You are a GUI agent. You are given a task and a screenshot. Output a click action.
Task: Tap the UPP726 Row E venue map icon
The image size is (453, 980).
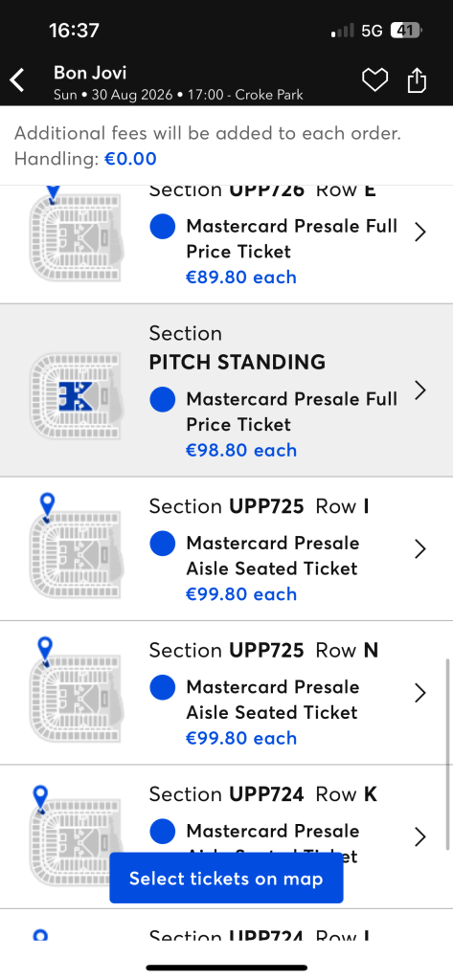pos(76,237)
